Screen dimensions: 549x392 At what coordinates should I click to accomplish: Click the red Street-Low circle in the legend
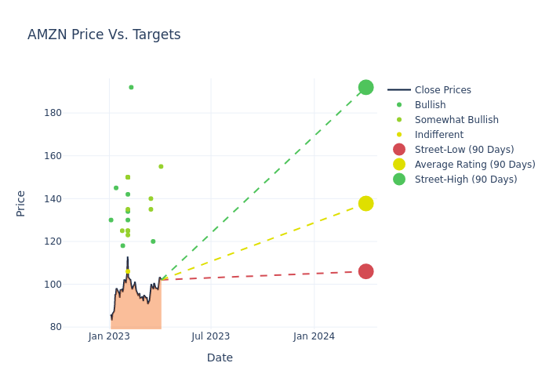coord(399,150)
